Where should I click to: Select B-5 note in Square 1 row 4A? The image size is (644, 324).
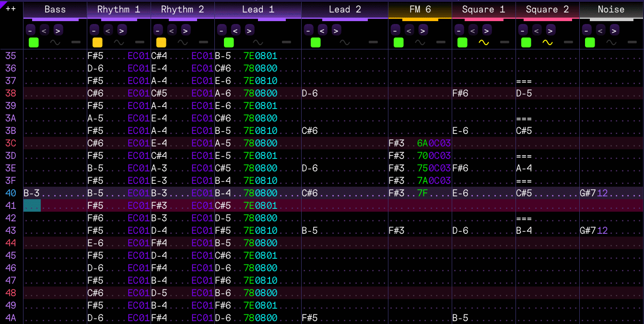pos(460,318)
